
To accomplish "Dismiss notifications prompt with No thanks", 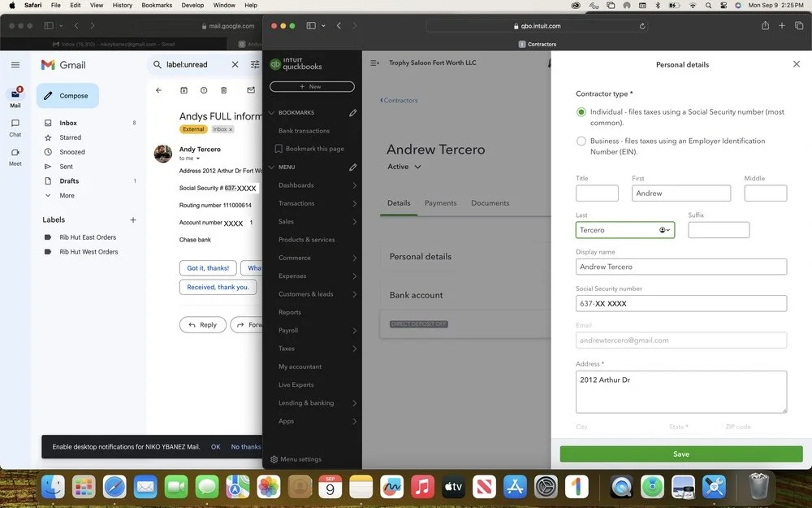I will [x=246, y=447].
